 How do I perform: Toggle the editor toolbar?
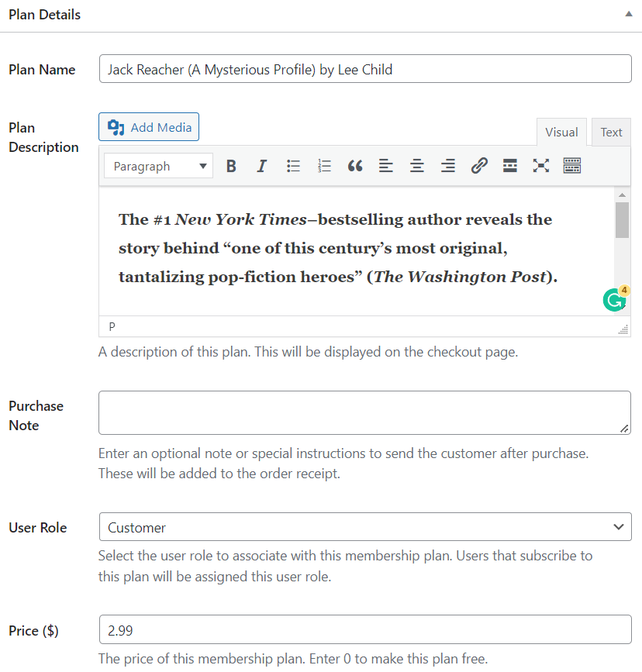572,166
